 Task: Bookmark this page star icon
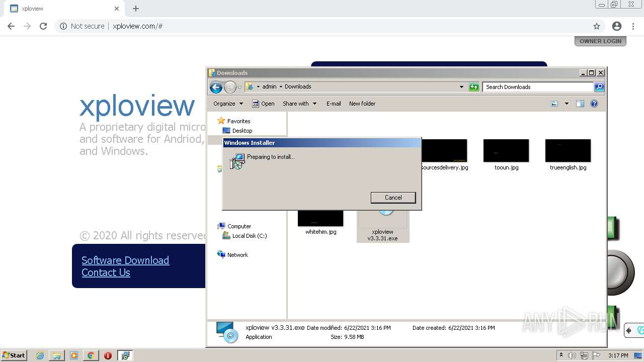597,26
